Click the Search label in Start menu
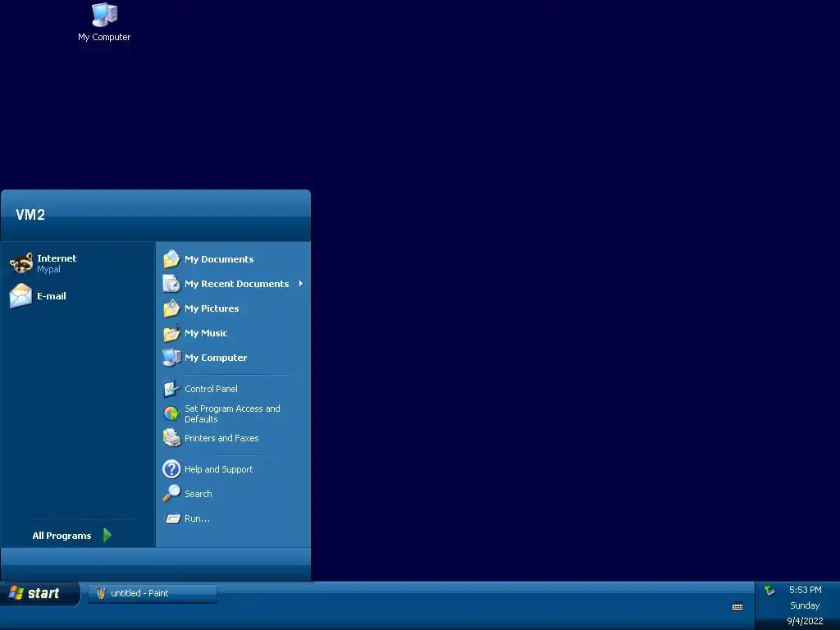The image size is (840, 630). click(199, 494)
